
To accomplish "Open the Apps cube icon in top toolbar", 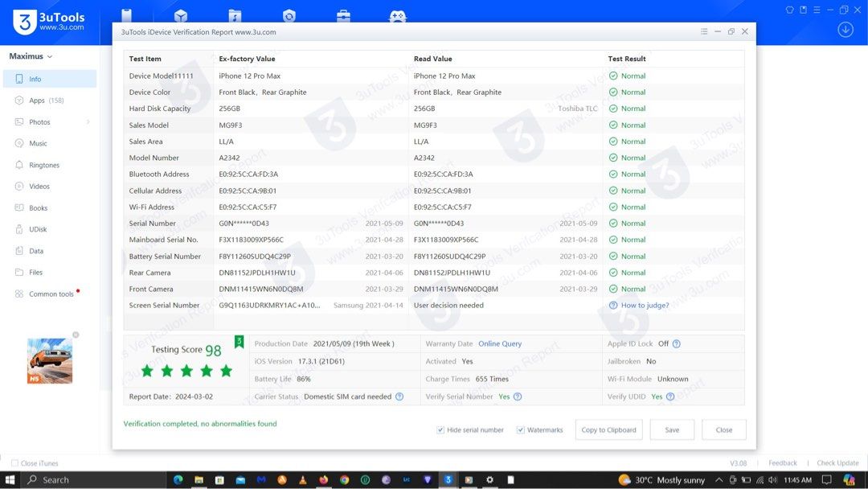I will 181,16.
